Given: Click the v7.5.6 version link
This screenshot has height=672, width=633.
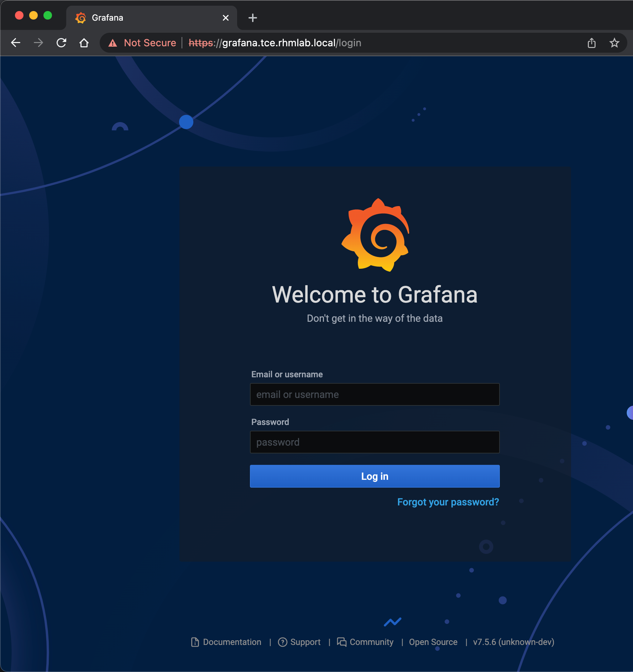Looking at the screenshot, I should click(x=514, y=642).
